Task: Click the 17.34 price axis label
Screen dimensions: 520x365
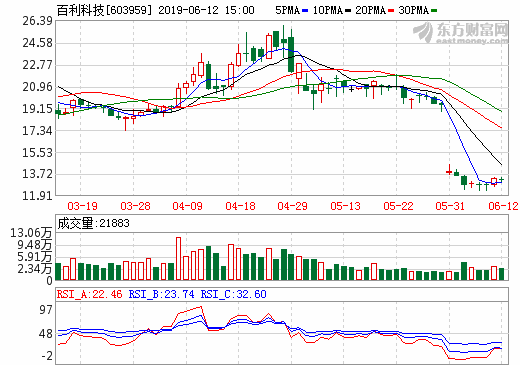Action: click(37, 131)
